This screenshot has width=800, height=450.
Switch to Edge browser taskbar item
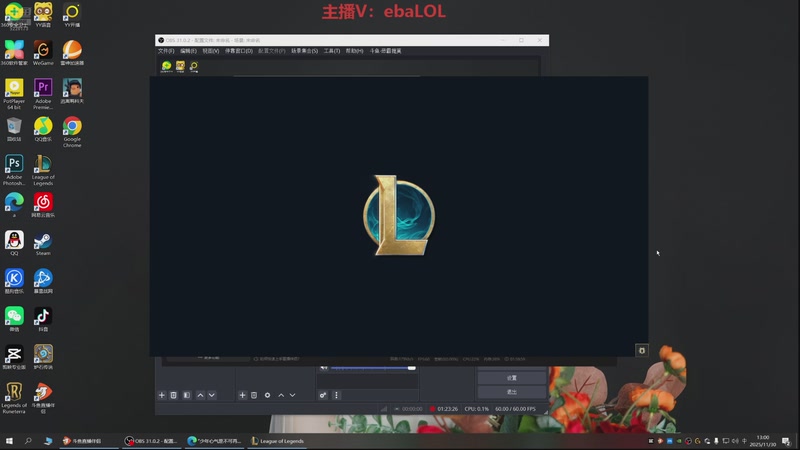click(x=215, y=441)
